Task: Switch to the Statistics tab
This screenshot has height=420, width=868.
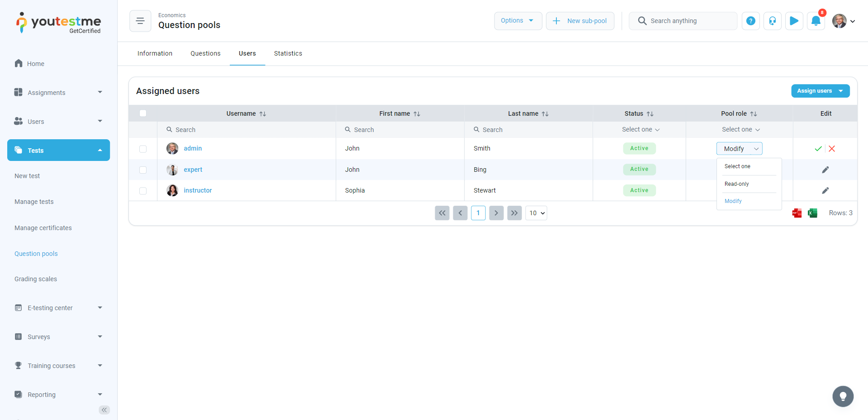Action: (x=288, y=53)
